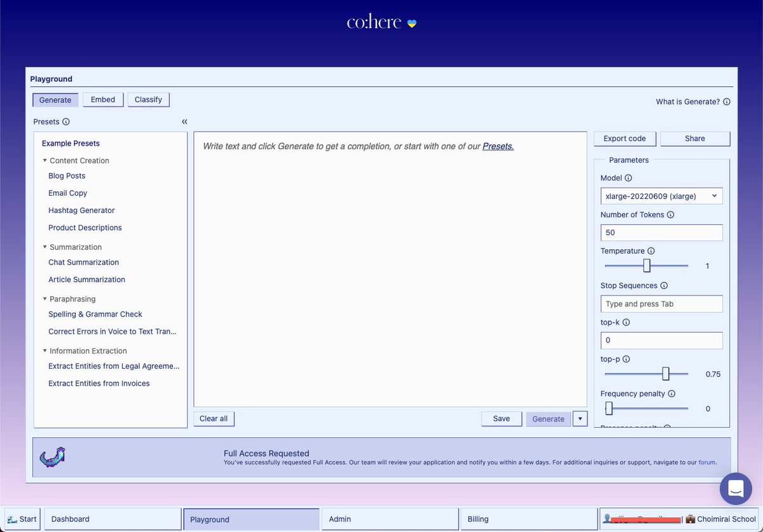Select the Article Summarization preset
The width and height of the screenshot is (763, 532).
(86, 280)
